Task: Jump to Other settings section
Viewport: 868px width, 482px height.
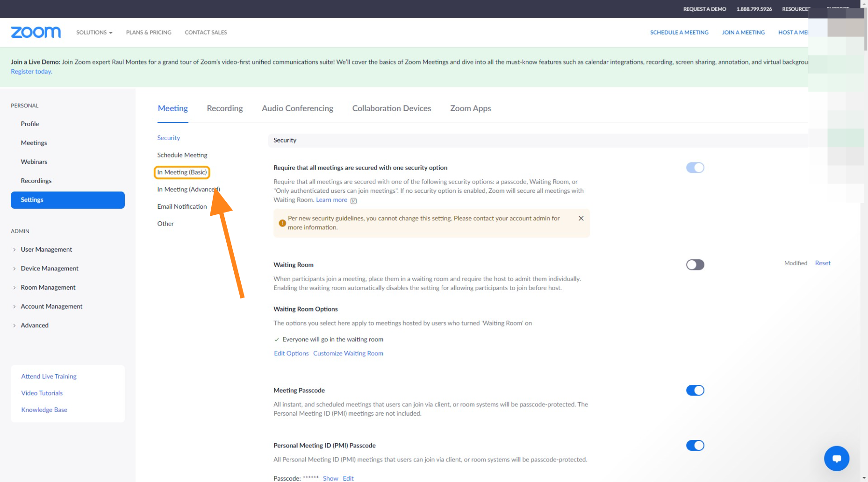Action: click(x=165, y=224)
